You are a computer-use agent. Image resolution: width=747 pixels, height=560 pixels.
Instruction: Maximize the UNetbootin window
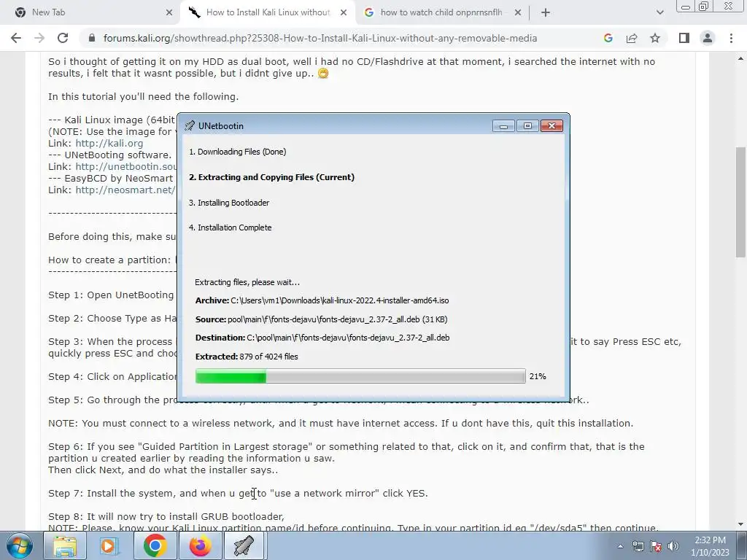pos(527,125)
